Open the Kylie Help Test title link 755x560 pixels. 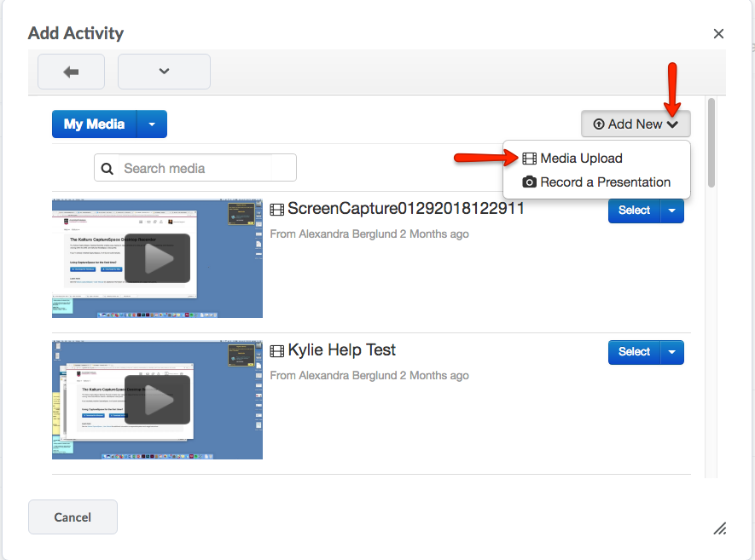[x=341, y=350]
